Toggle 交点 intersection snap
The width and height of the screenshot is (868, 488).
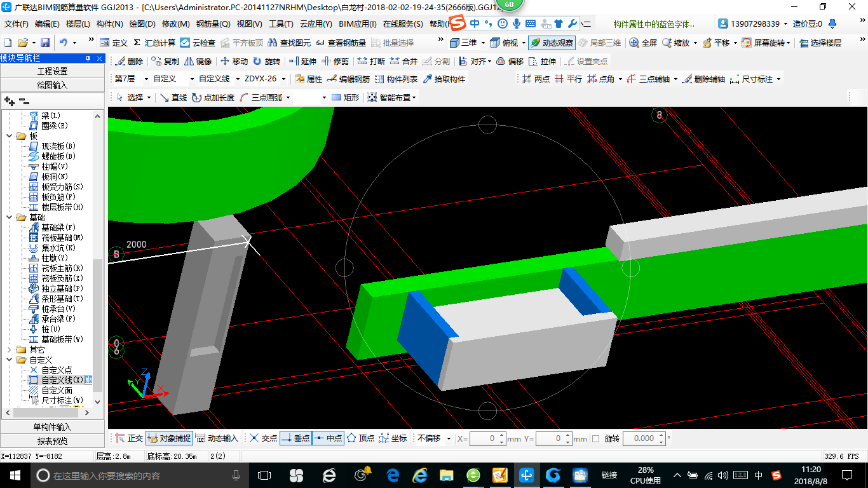coord(263,438)
